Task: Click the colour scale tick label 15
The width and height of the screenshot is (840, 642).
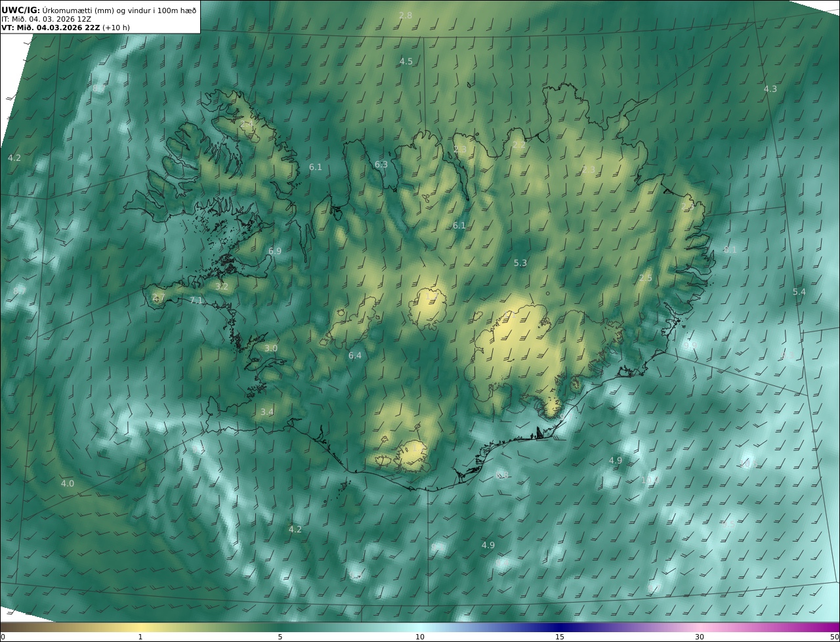Action: point(560,637)
